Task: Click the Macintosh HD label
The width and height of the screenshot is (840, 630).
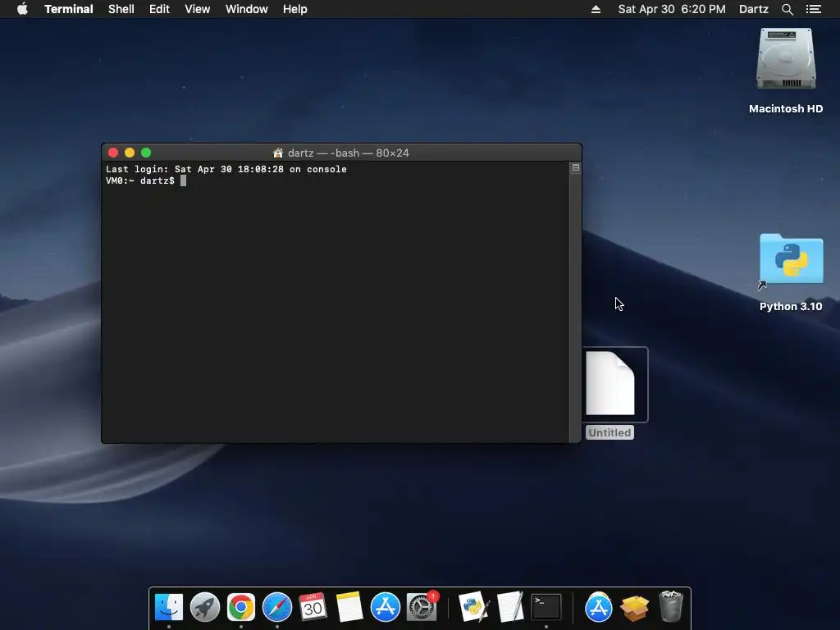Action: [x=786, y=109]
